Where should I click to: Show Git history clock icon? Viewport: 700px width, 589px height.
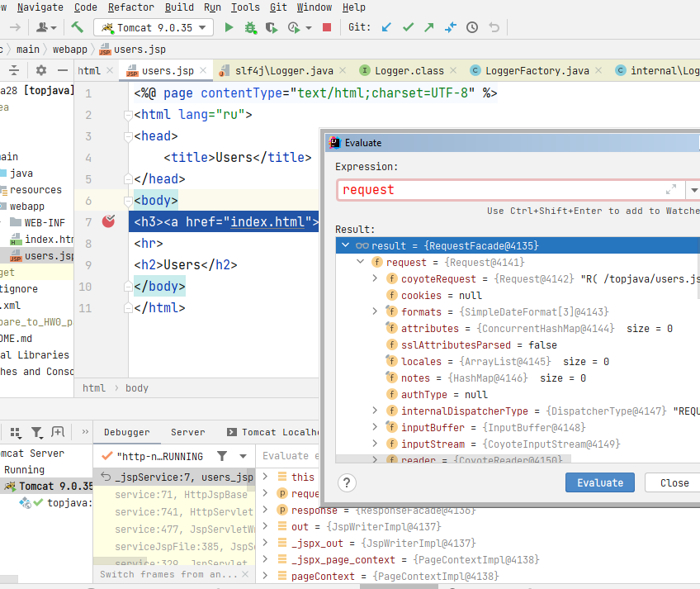[472, 28]
